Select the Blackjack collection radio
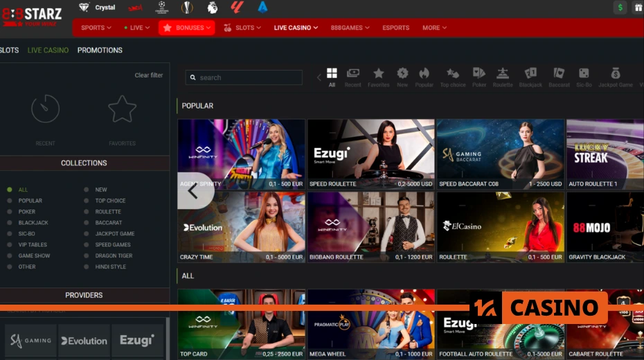The height and width of the screenshot is (360, 644). [x=10, y=222]
